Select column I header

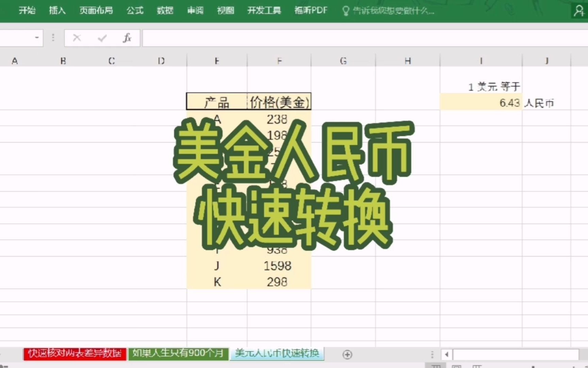coord(481,61)
